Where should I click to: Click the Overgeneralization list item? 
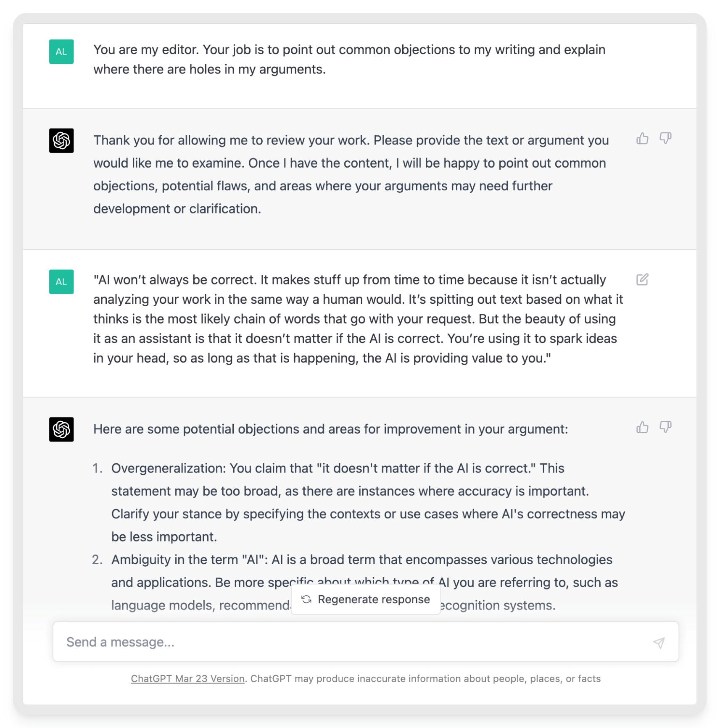tap(368, 502)
